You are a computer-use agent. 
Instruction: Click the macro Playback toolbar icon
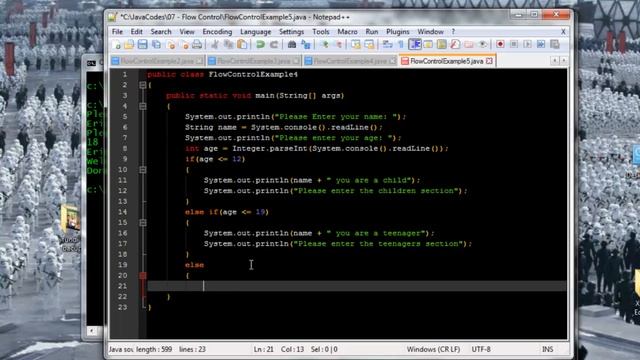[x=527, y=44]
